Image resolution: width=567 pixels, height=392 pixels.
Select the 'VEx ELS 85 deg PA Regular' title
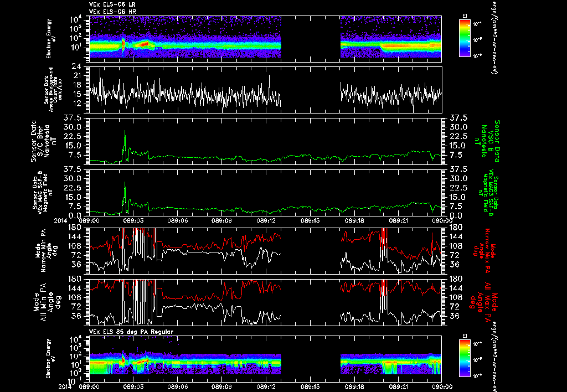tap(131, 332)
